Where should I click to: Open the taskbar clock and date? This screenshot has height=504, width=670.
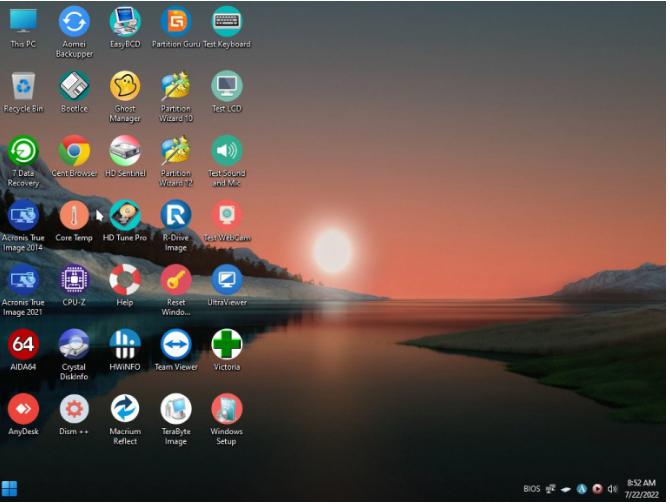tap(641, 489)
